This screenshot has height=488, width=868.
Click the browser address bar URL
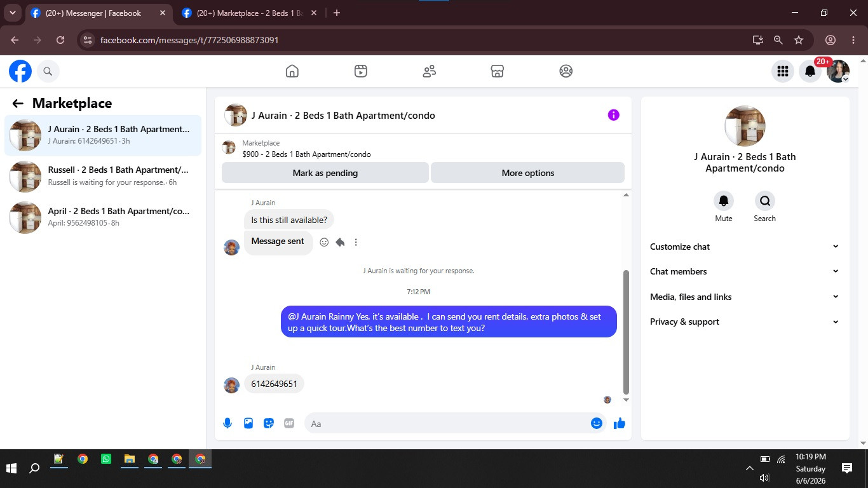pos(189,40)
